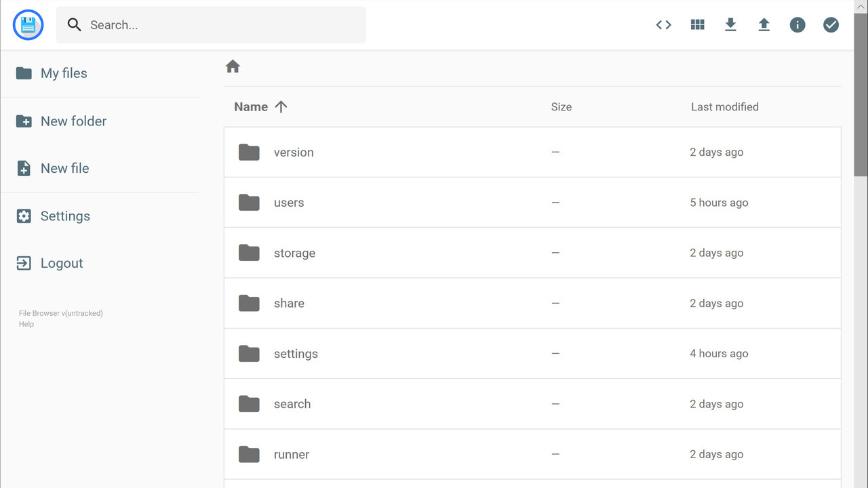Open Settings from the sidebar
The width and height of the screenshot is (868, 488).
click(x=65, y=216)
